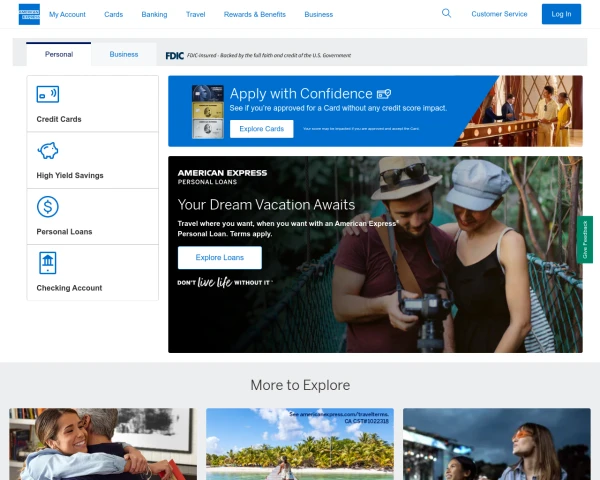Select the Personal tab
600x480 pixels.
click(x=59, y=54)
